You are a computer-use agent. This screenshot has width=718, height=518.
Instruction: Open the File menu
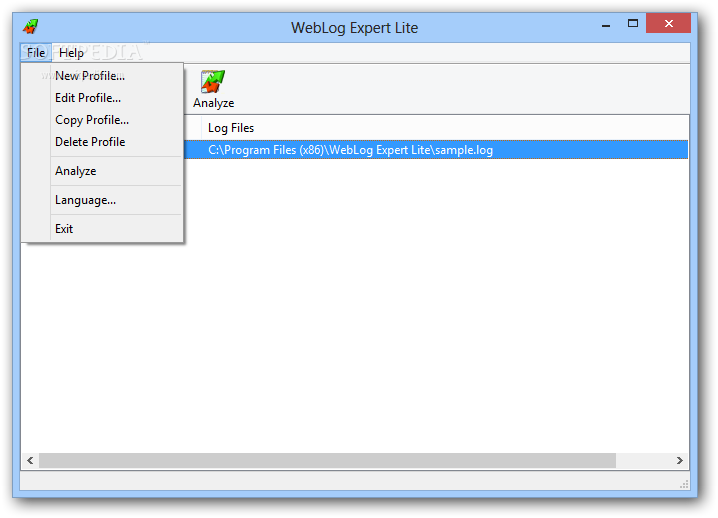(x=36, y=53)
